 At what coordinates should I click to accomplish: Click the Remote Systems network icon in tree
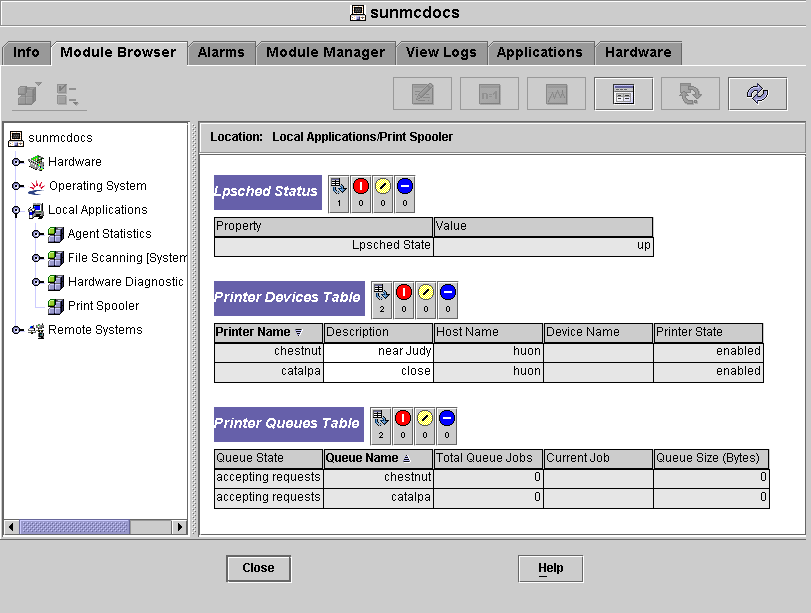pos(36,330)
